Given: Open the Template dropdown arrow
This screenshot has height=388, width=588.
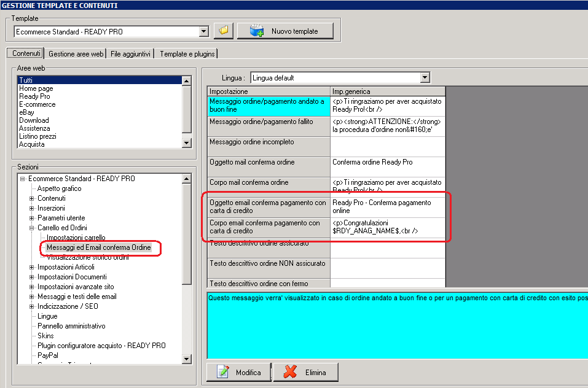Looking at the screenshot, I should tap(203, 31).
